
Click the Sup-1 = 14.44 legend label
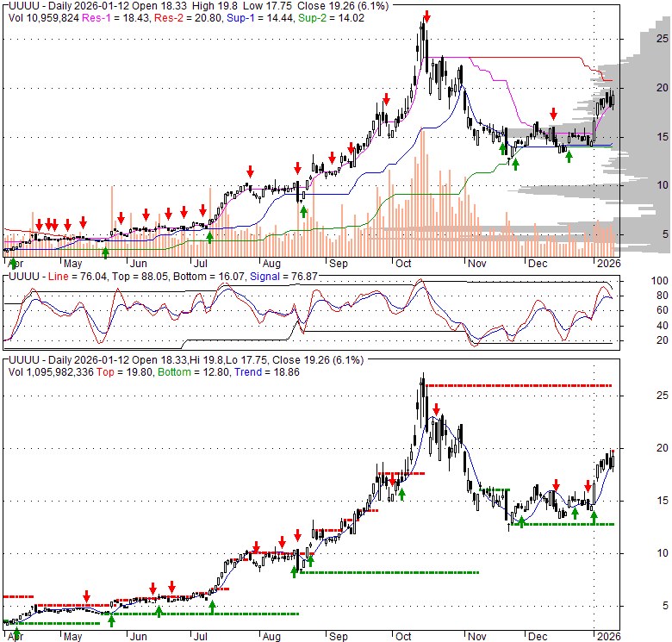[x=260, y=18]
